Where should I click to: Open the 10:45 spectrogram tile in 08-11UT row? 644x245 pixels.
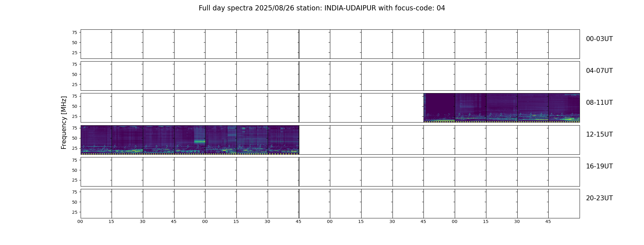click(x=439, y=108)
